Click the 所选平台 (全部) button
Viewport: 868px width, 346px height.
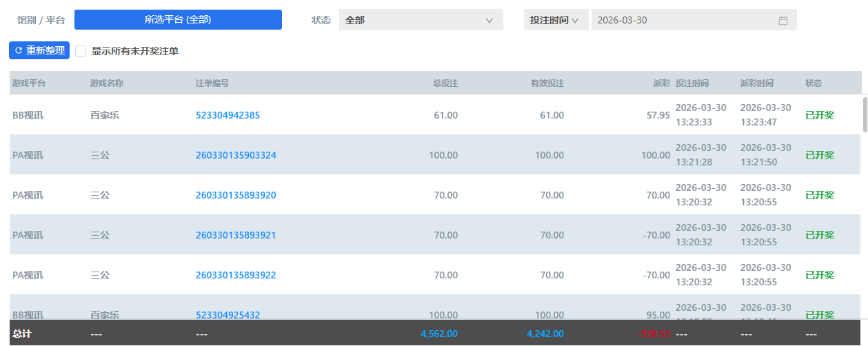[x=178, y=20]
